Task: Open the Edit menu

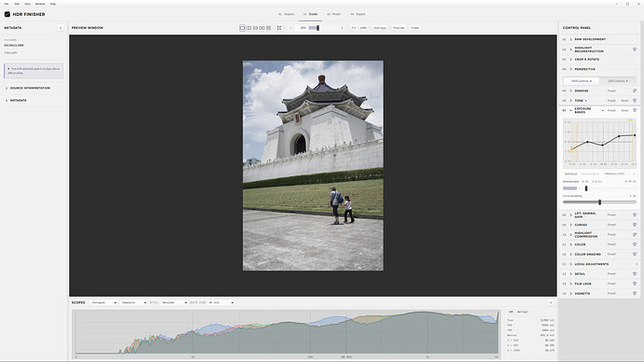Action: click(x=17, y=4)
